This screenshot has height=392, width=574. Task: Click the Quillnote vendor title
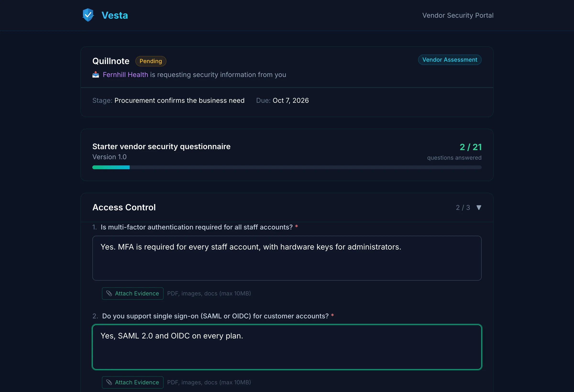point(111,61)
